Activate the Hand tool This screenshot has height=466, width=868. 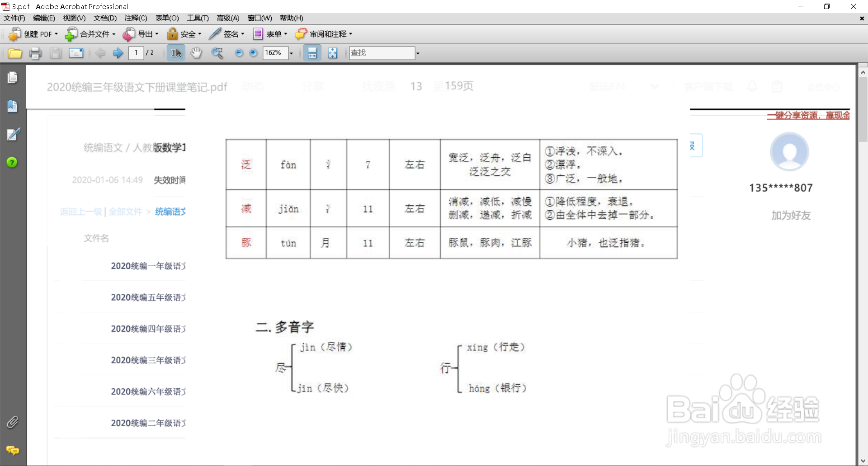196,53
